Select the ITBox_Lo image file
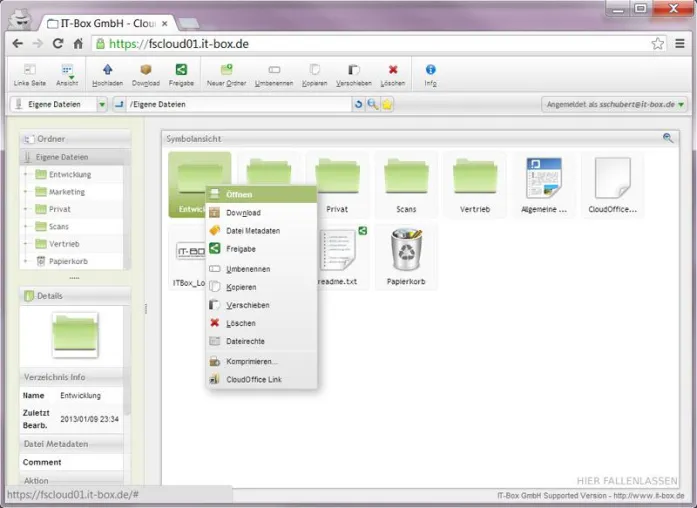697x508 pixels. coord(188,257)
